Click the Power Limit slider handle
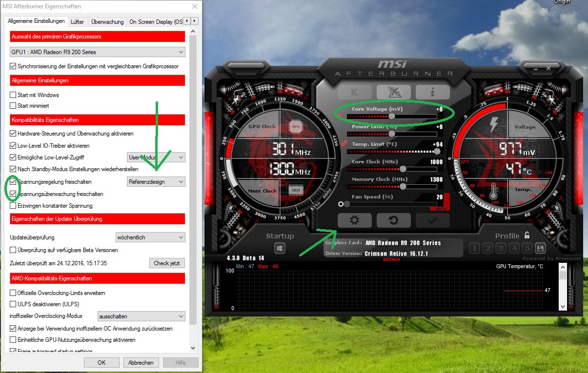The height and width of the screenshot is (373, 588). click(392, 133)
